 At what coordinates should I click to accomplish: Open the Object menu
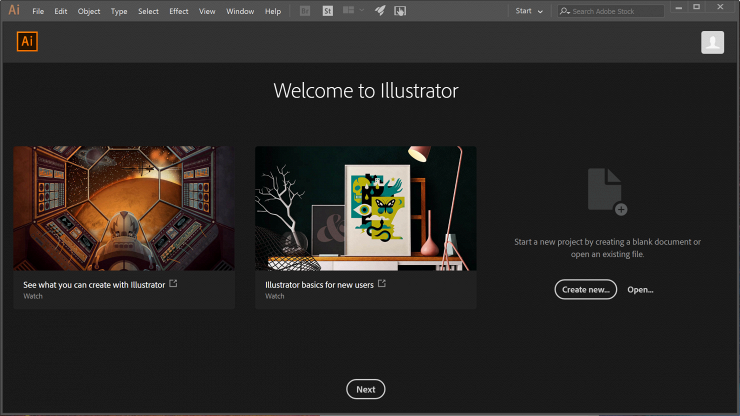click(x=89, y=11)
